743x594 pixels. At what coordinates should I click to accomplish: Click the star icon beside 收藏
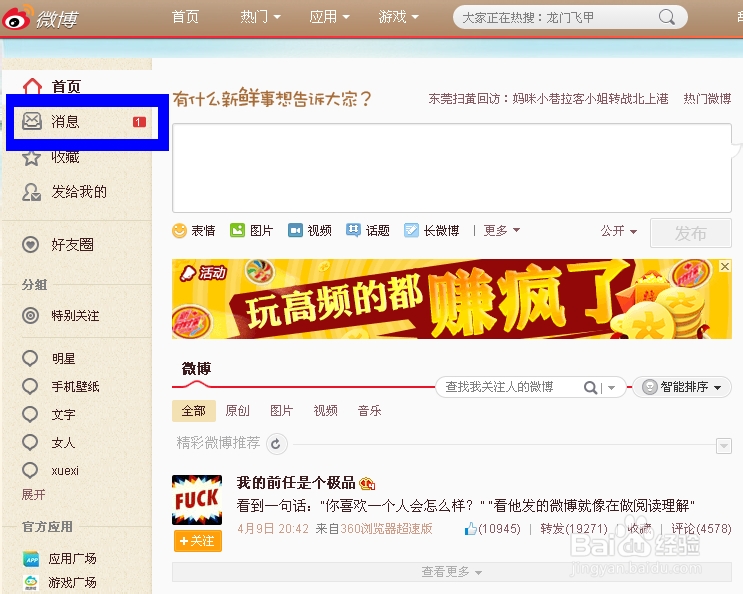[31, 157]
